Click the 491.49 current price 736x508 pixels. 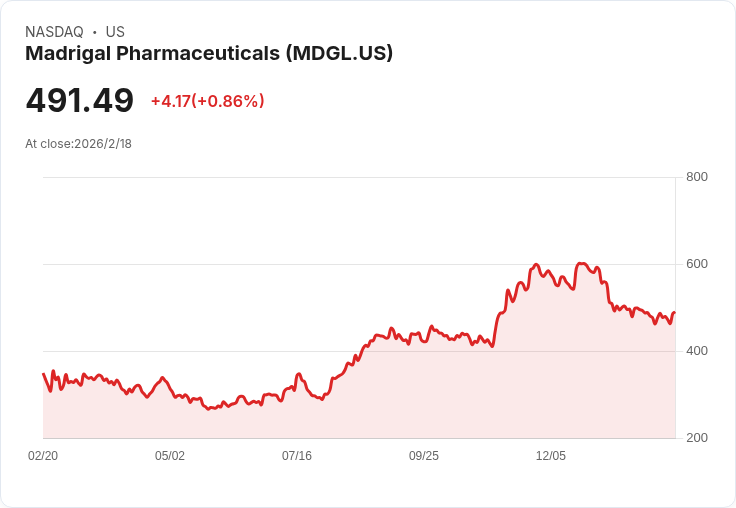[80, 100]
